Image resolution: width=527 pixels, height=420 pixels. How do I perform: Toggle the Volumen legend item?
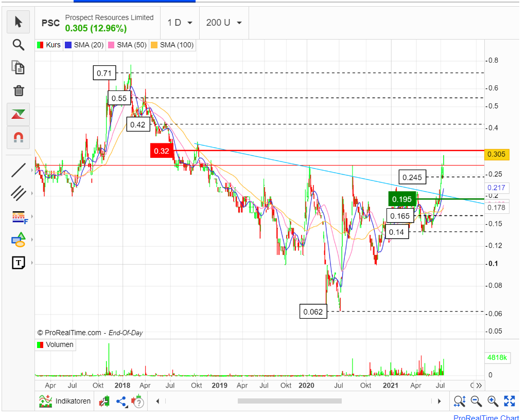point(55,345)
